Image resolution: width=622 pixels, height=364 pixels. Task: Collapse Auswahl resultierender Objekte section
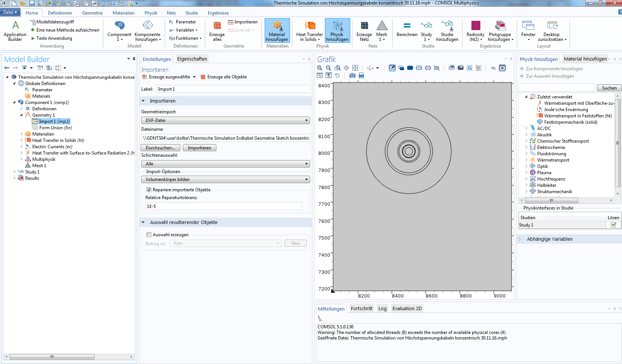(x=143, y=222)
